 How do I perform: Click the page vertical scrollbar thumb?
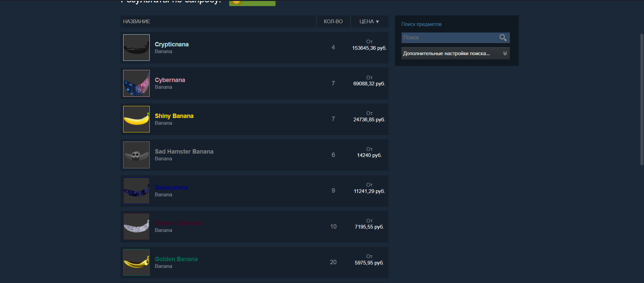point(642,99)
